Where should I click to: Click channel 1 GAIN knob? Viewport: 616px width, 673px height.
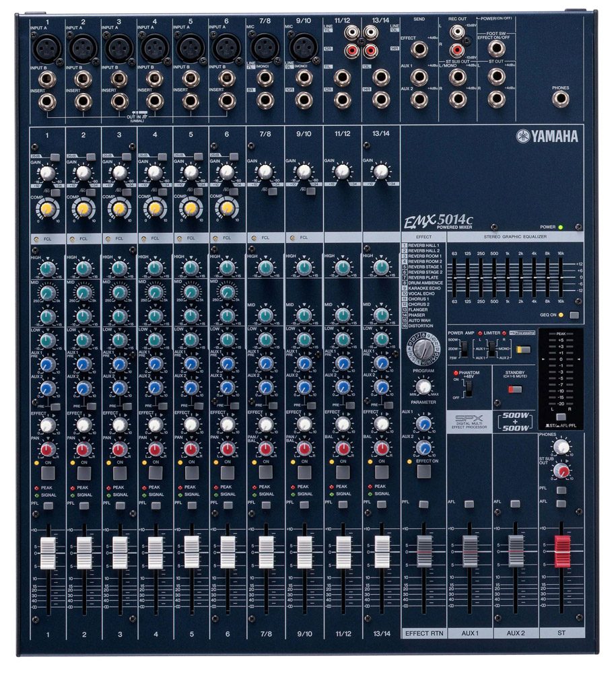coord(47,172)
